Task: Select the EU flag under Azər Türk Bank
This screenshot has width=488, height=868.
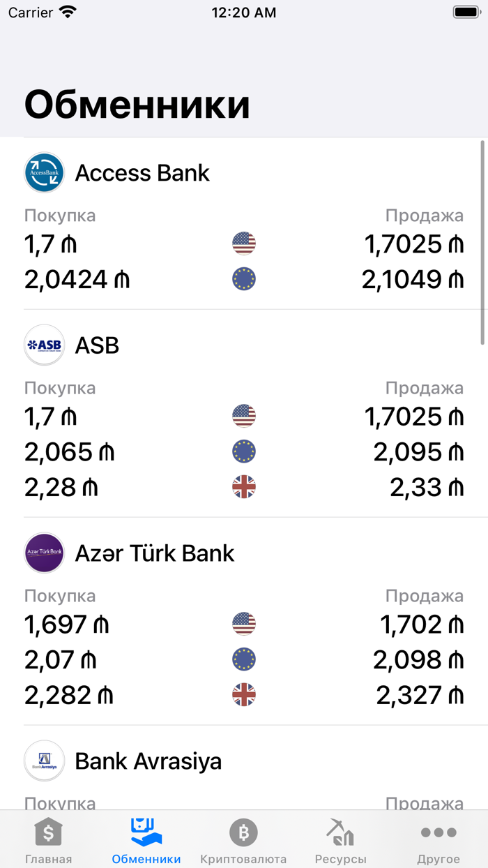Action: 243,659
